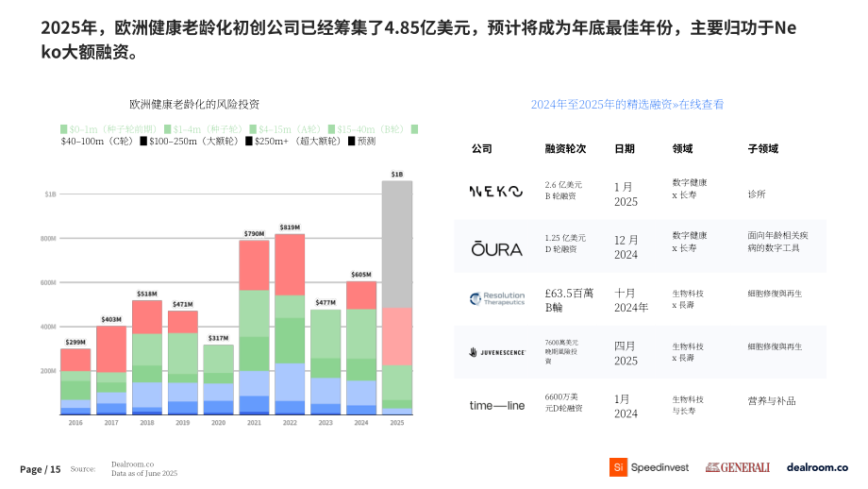868x489 pixels.
Task: Click the 2024 bar labeled $605M
Action: pos(361,347)
